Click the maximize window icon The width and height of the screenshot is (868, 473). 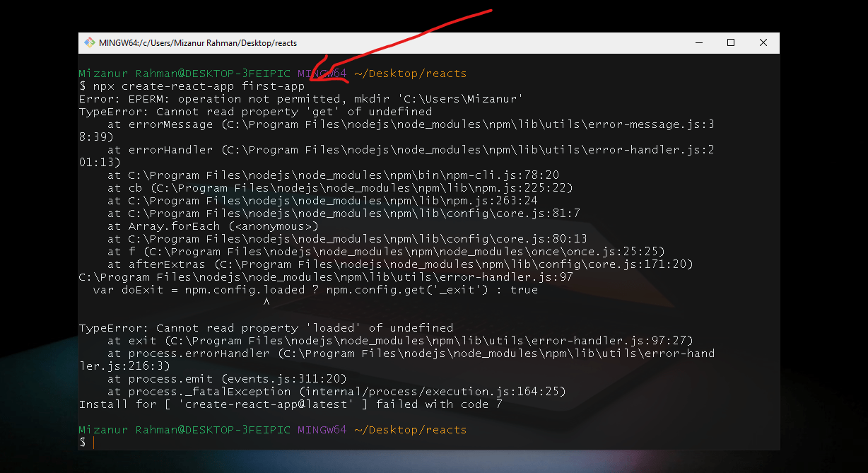(731, 42)
